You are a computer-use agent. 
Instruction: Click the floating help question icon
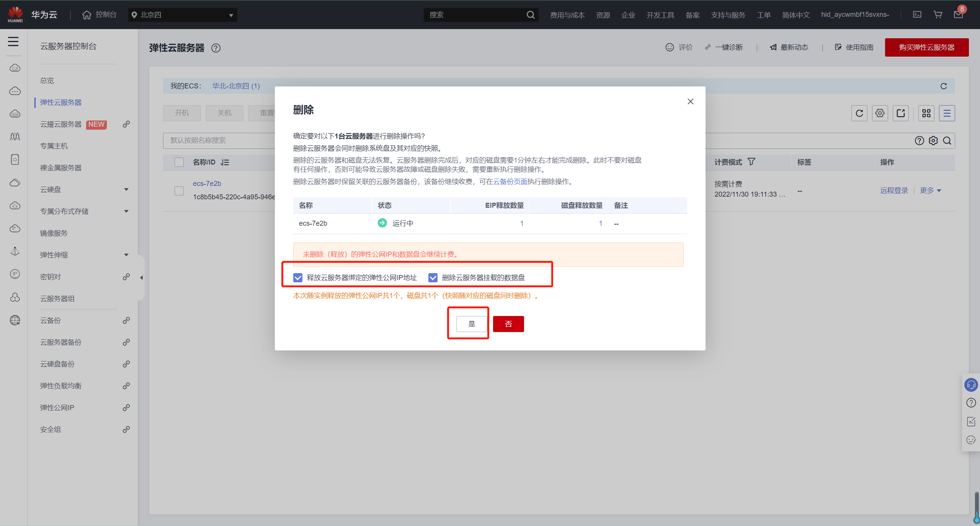coord(971,403)
